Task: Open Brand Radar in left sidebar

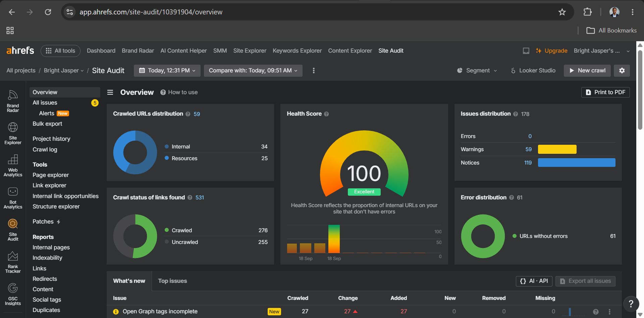Action: pos(13,101)
